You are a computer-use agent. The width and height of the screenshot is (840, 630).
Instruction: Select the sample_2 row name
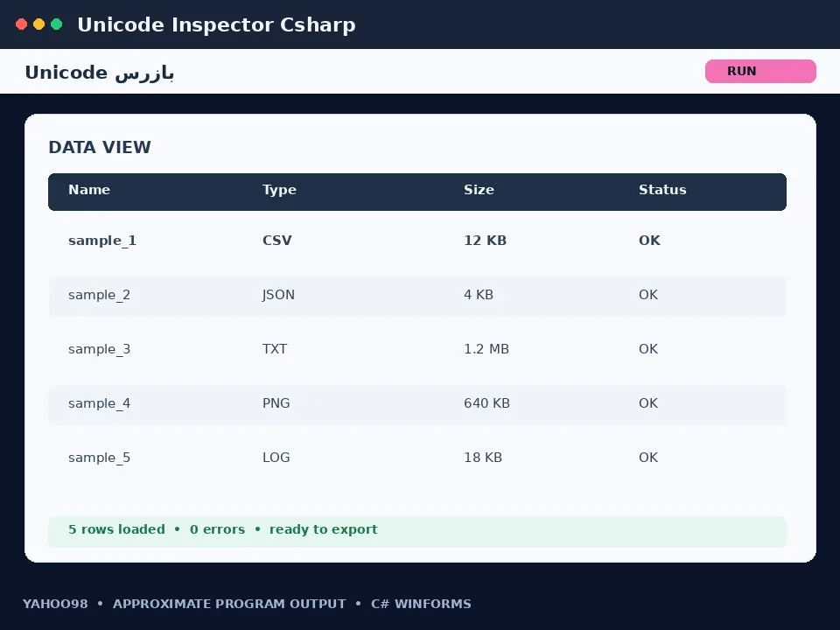99,295
